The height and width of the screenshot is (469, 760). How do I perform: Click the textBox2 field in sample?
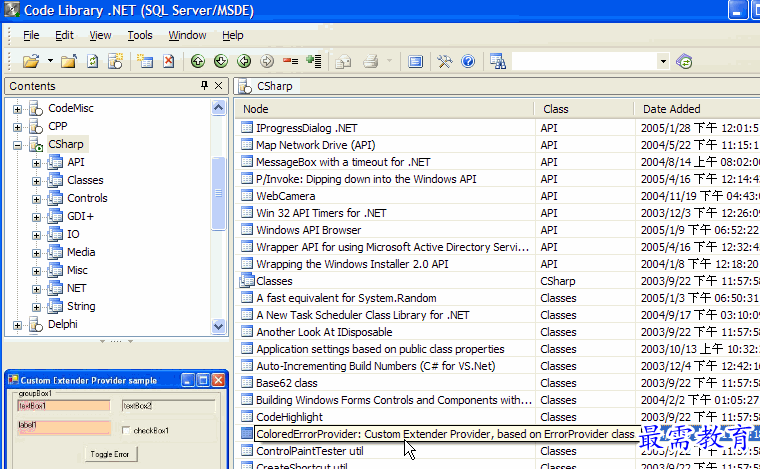click(x=168, y=406)
